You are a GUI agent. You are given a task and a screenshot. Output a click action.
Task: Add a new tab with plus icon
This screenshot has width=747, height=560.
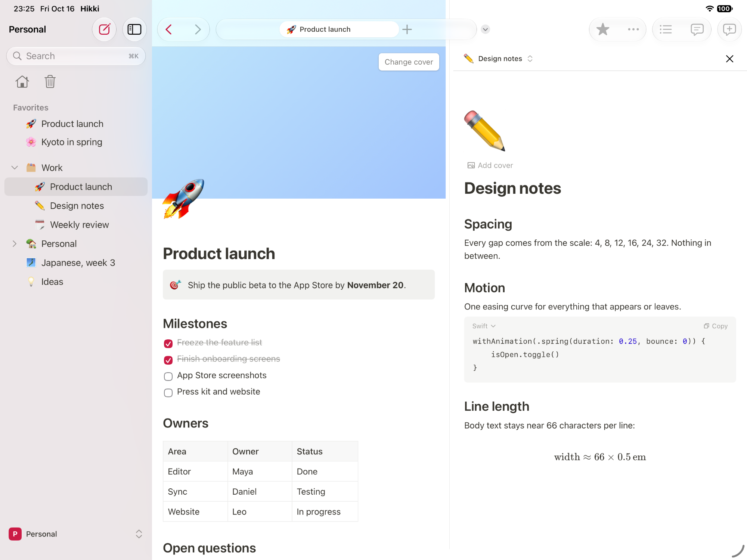407,29
